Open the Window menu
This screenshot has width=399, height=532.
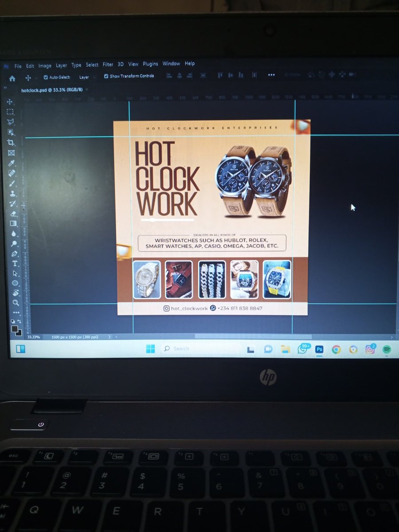coord(171,63)
